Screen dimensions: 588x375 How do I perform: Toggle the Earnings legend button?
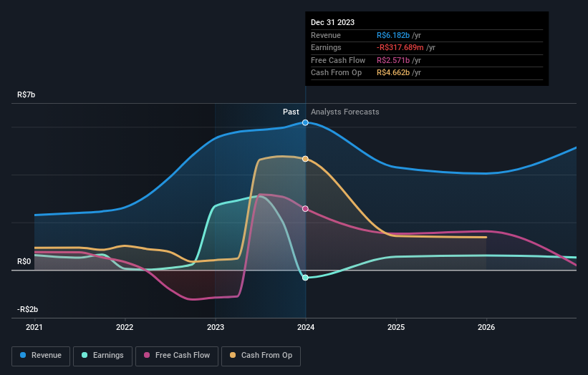(x=102, y=356)
